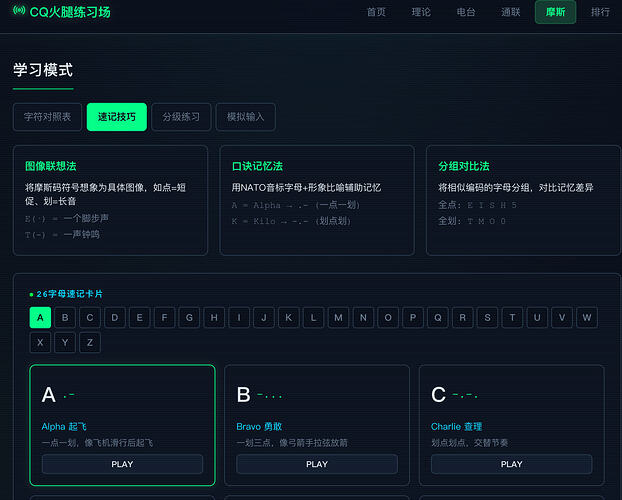622x500 pixels.
Task: Select letter A card button
Action: pyautogui.click(x=40, y=317)
